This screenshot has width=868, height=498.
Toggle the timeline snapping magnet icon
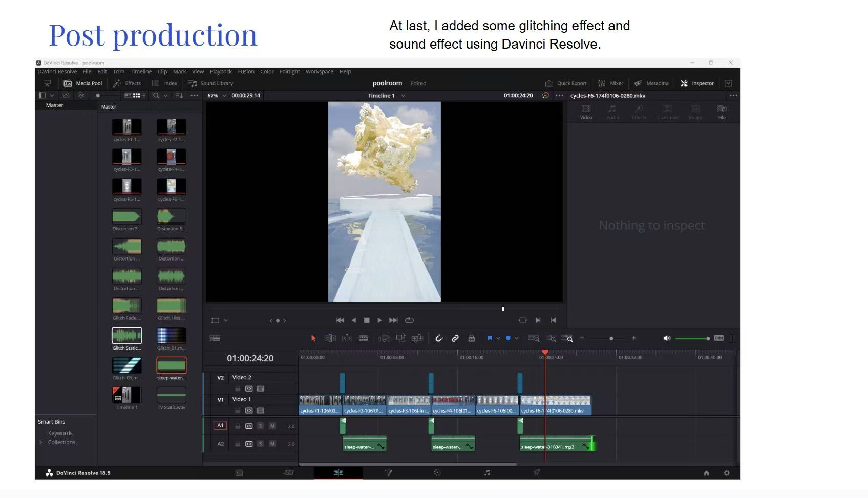coord(439,338)
